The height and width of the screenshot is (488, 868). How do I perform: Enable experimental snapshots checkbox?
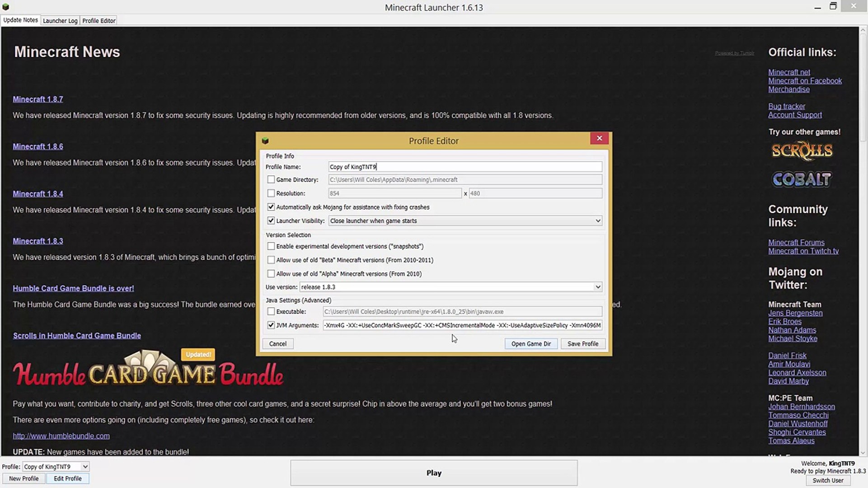coord(271,246)
